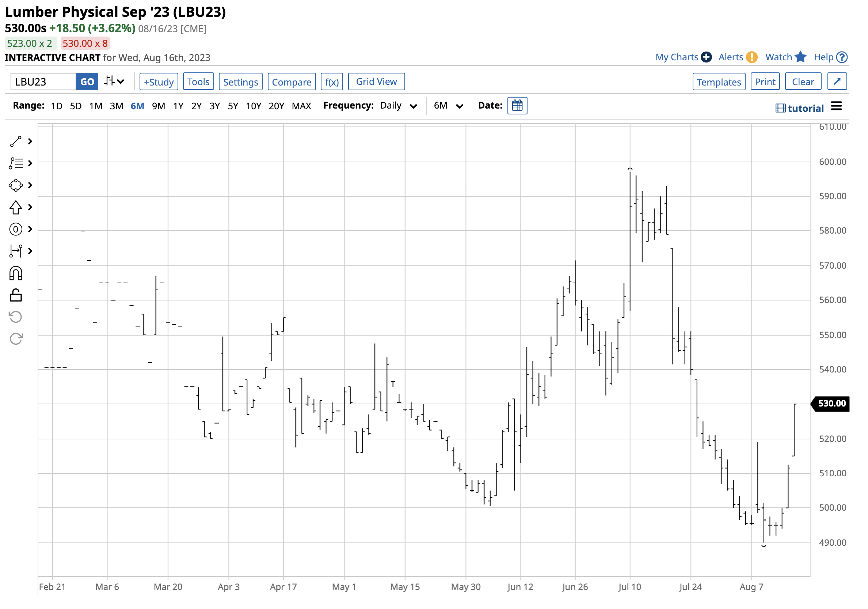Select the text annotation list tool
The image size is (868, 609).
15,163
